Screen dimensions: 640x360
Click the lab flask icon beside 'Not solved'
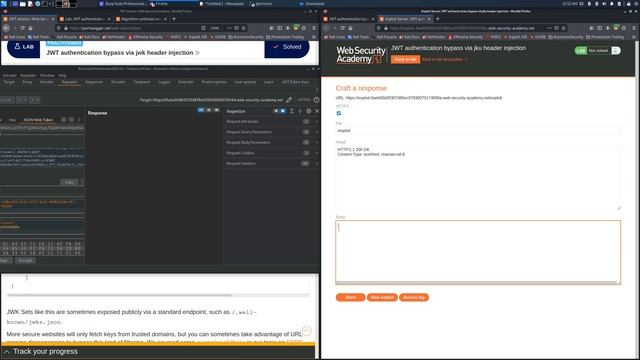click(616, 51)
